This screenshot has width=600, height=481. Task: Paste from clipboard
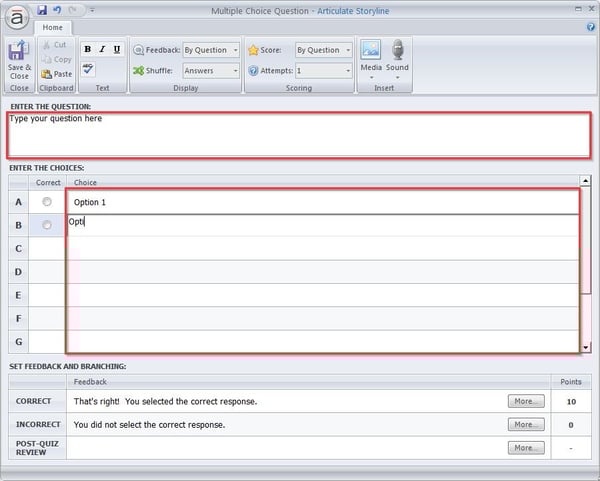(x=56, y=74)
